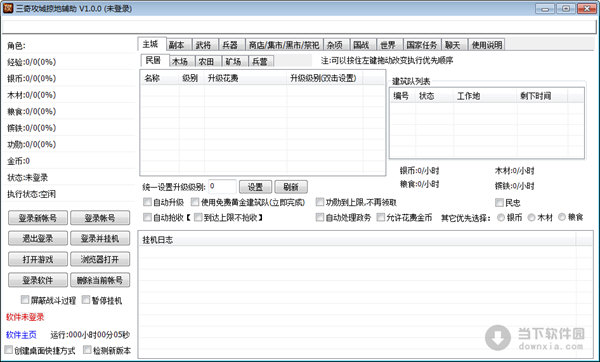Screen dimensions: 600x362
Task: Click the 打开游戏 button
Action: point(38,259)
